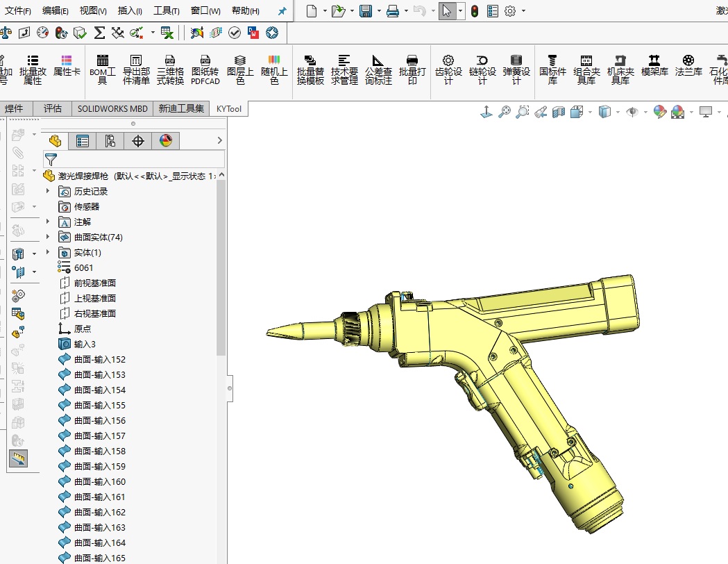Toggle the red-green traffic light rebuild icon

click(475, 11)
